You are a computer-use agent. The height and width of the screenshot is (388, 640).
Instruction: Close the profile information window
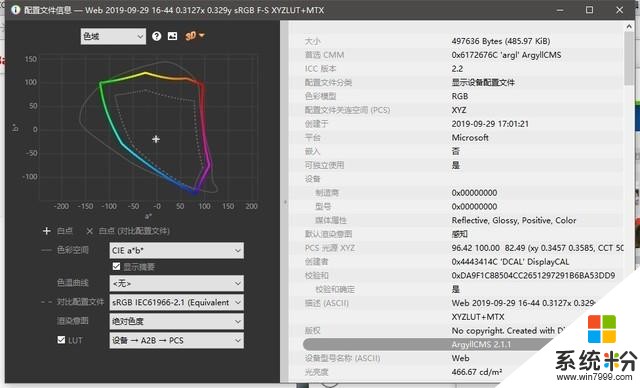tap(619, 10)
